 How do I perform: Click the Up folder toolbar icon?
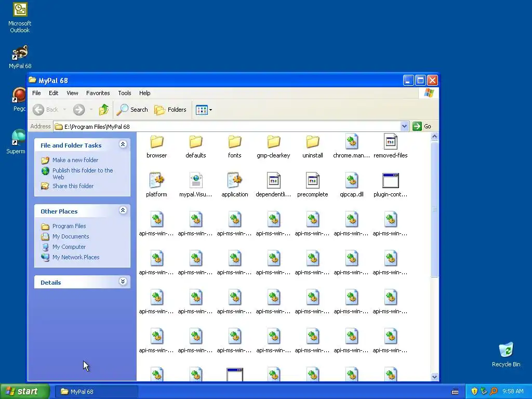pyautogui.click(x=104, y=110)
